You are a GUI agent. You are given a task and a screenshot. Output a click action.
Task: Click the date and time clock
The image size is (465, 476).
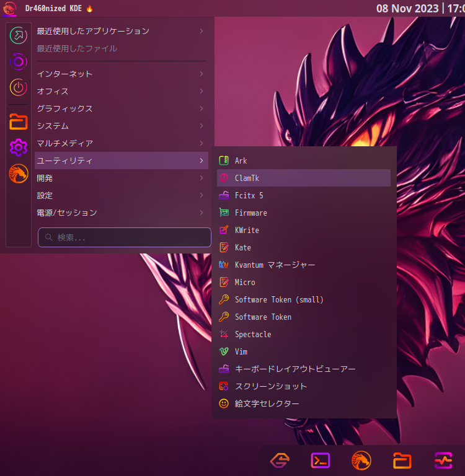tap(420, 8)
